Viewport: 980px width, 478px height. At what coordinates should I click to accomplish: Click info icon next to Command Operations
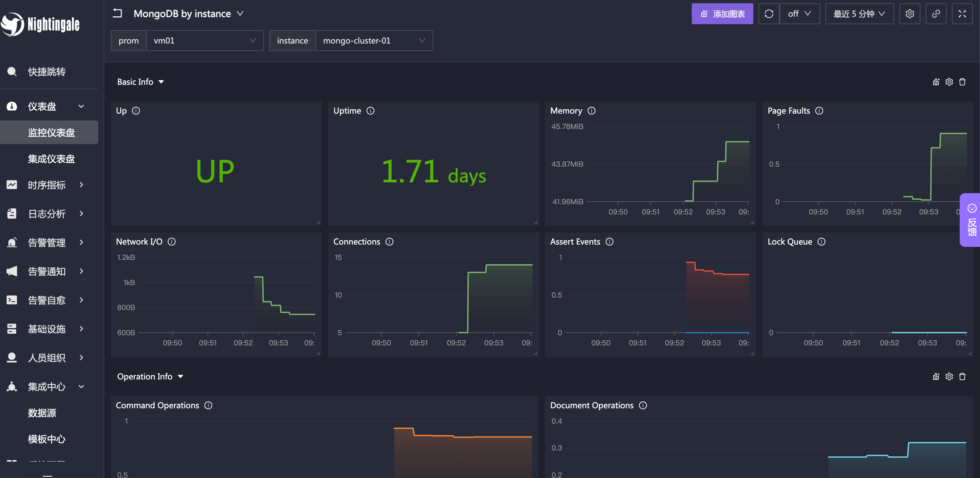coord(208,405)
